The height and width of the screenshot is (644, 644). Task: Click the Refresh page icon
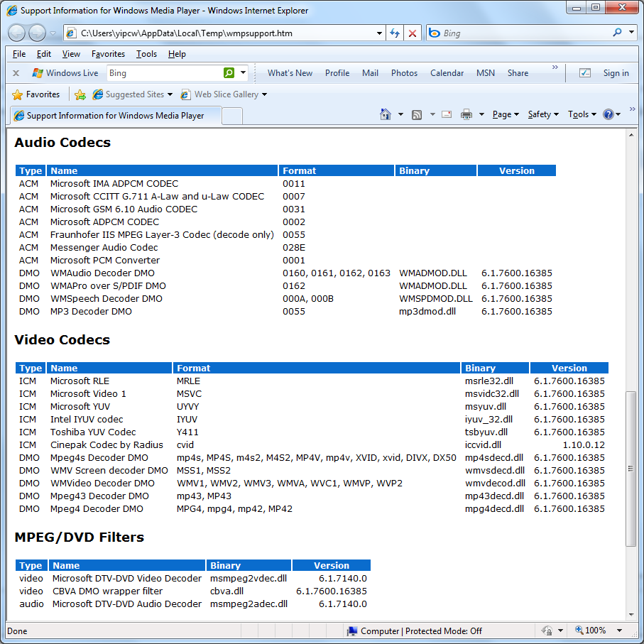395,33
